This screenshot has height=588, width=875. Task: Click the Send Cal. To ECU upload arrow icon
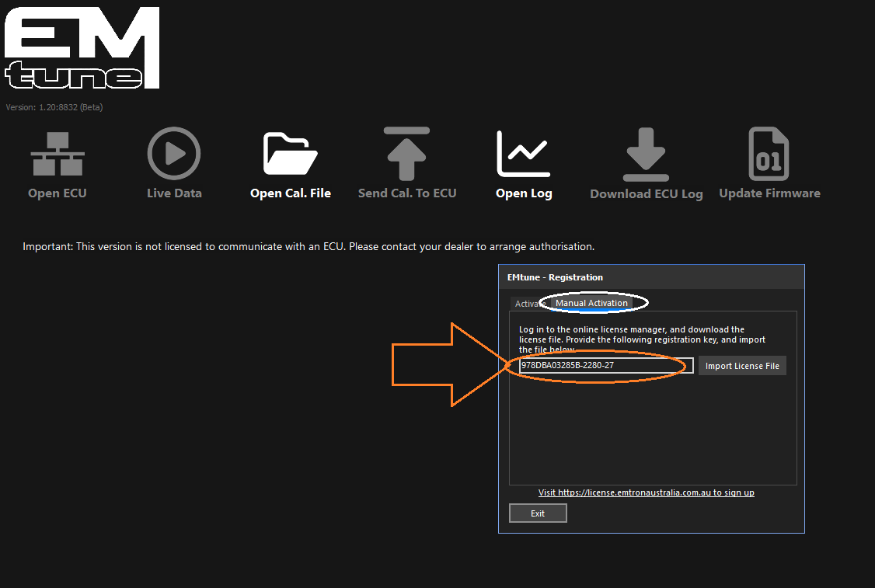pos(406,154)
